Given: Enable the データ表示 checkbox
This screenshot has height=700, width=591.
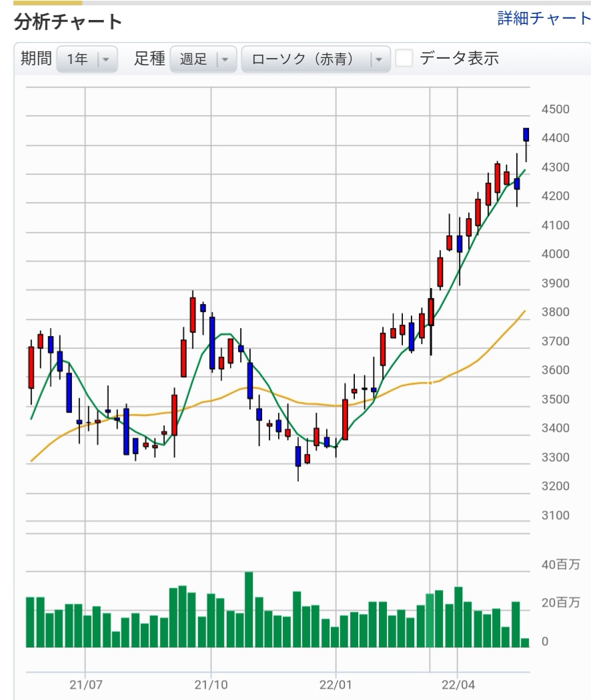Looking at the screenshot, I should [404, 59].
